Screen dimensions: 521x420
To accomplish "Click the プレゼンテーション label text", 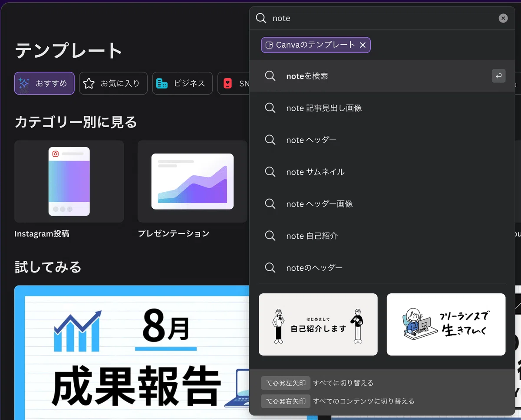I will pyautogui.click(x=174, y=234).
